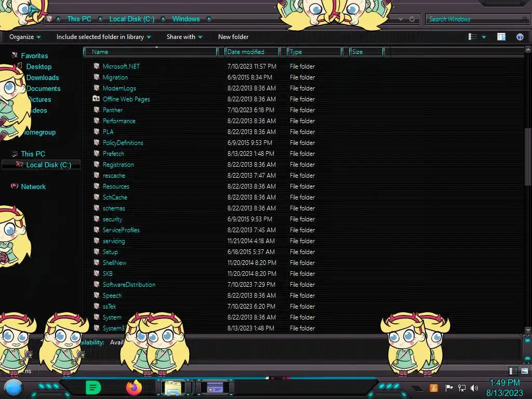
Task: Select the security folder name
Action: tap(112, 219)
